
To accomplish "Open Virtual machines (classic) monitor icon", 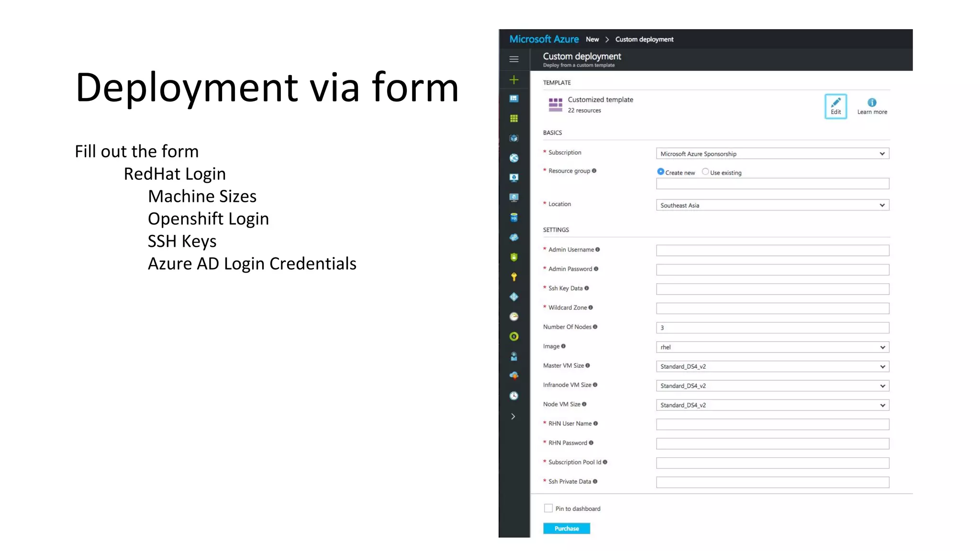I will pyautogui.click(x=514, y=177).
